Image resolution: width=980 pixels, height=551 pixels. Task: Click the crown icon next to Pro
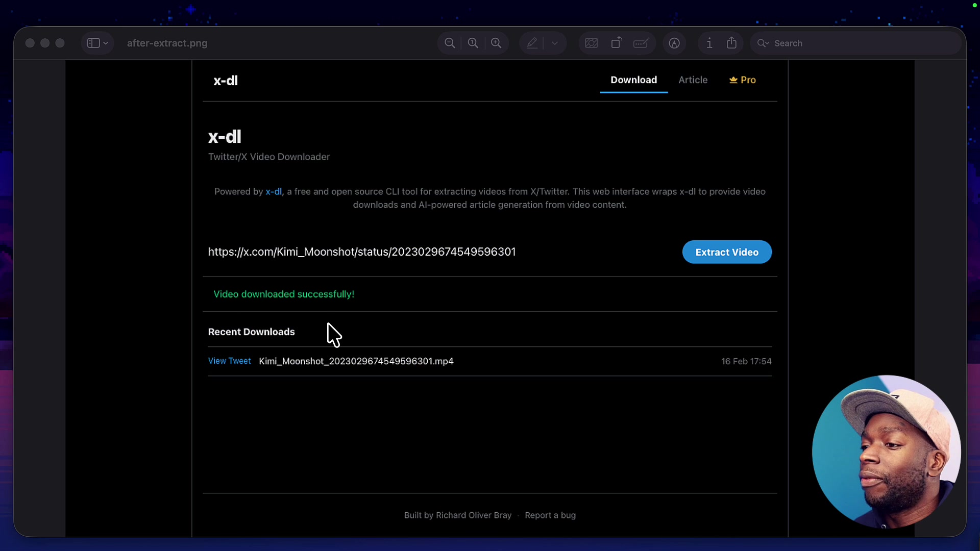732,80
